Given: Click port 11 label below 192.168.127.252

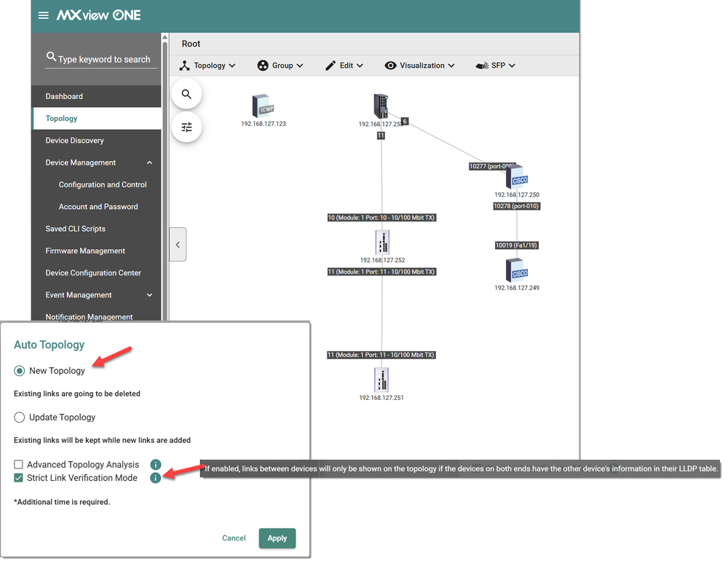Looking at the screenshot, I should coord(381,272).
